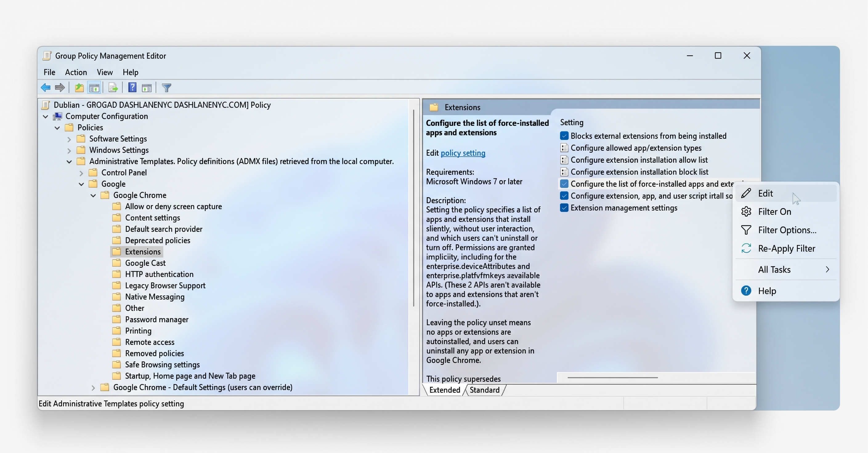Open Filter Options... from the context menu
Image resolution: width=868 pixels, height=453 pixels.
786,230
